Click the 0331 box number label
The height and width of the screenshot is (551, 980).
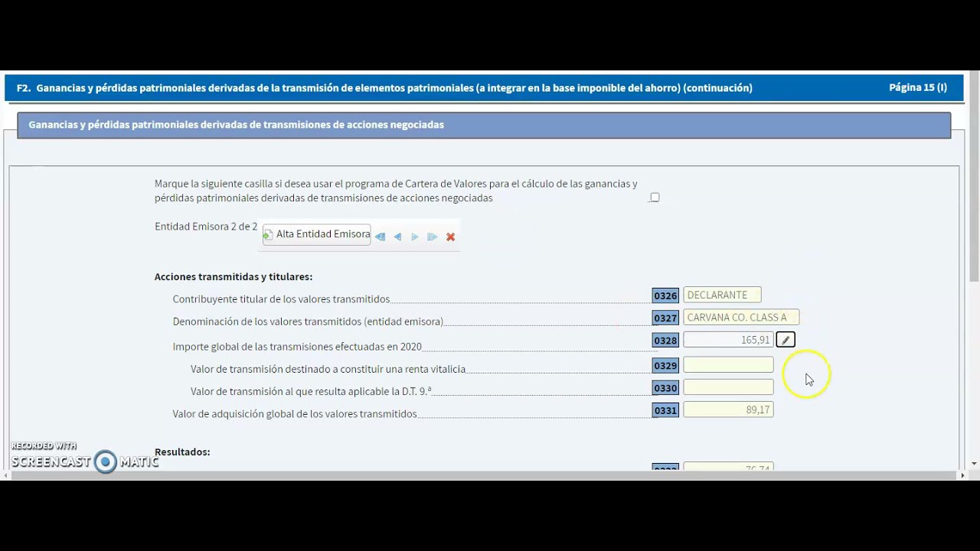665,411
